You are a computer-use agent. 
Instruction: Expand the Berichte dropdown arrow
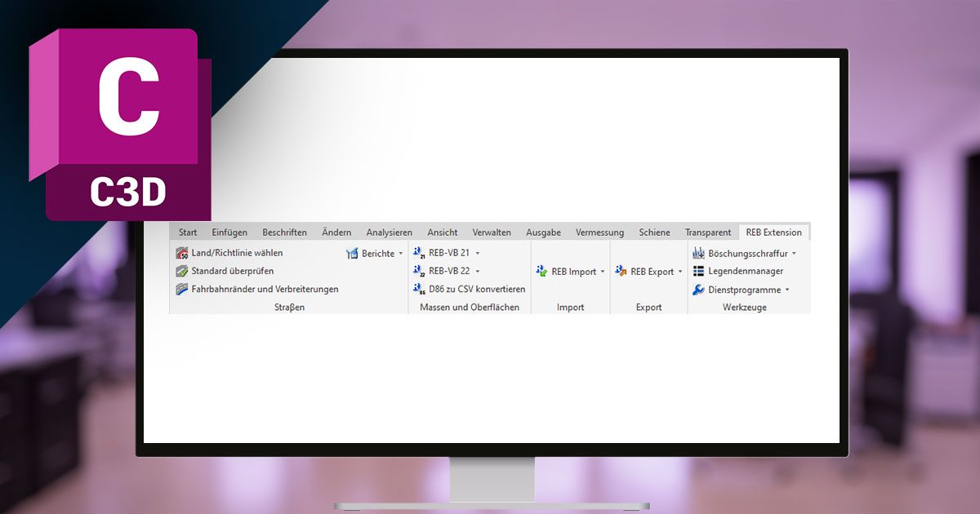[x=401, y=254]
